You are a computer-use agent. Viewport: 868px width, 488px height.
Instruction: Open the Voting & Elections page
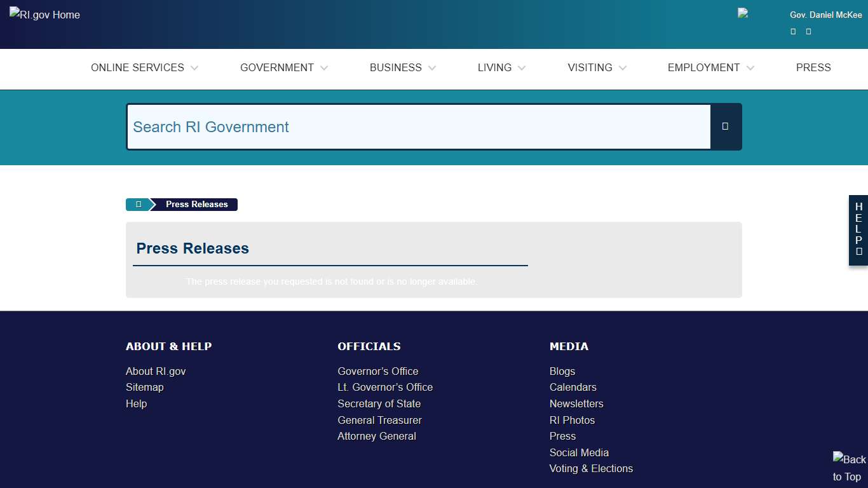pyautogui.click(x=591, y=468)
